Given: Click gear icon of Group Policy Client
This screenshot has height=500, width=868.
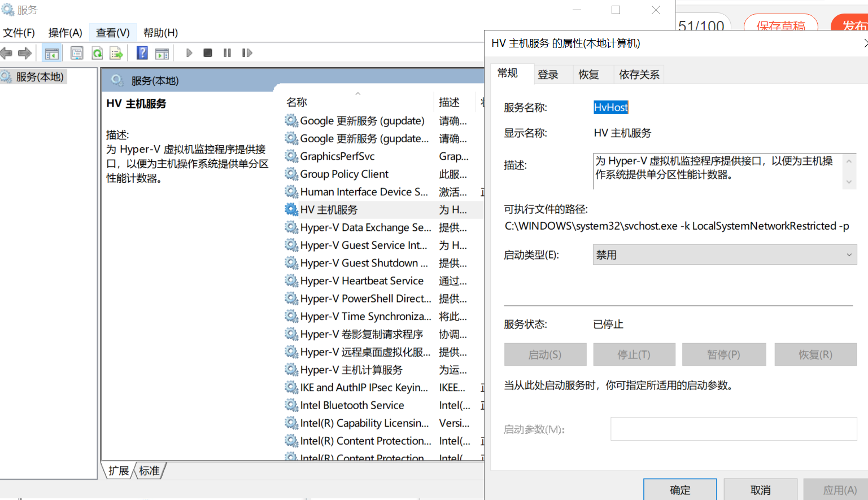Looking at the screenshot, I should coord(291,174).
